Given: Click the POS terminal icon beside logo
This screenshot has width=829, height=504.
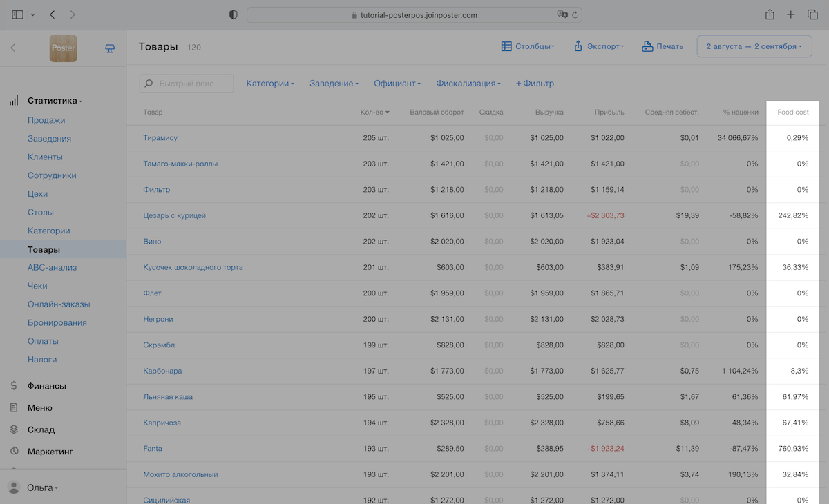Looking at the screenshot, I should [109, 48].
